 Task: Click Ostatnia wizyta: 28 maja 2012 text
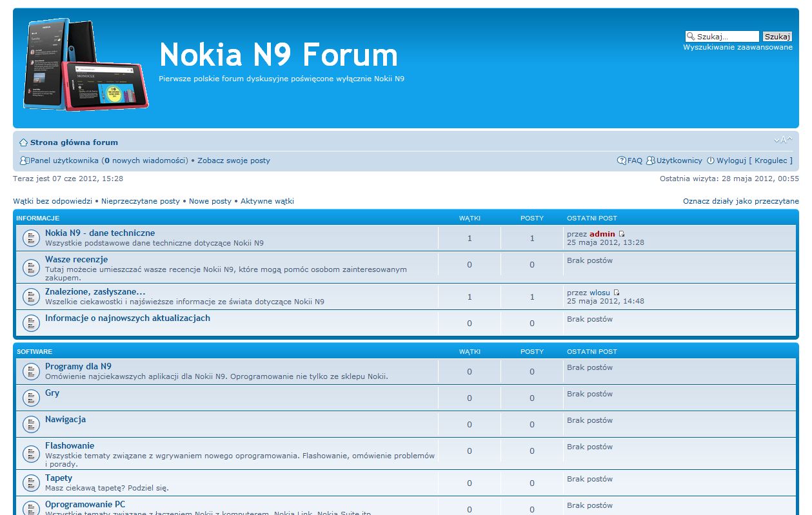tap(729, 179)
